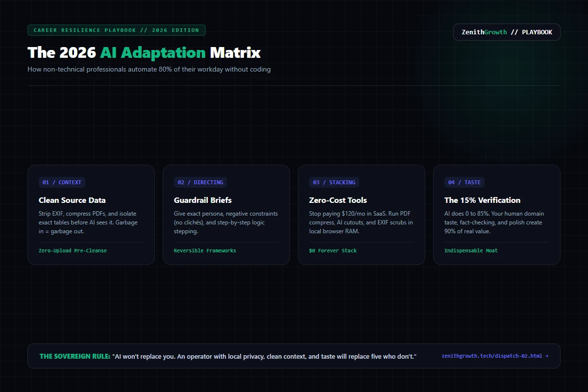Select the 'Guardrail Briefs' heading
This screenshot has height=392, width=588.
[203, 200]
